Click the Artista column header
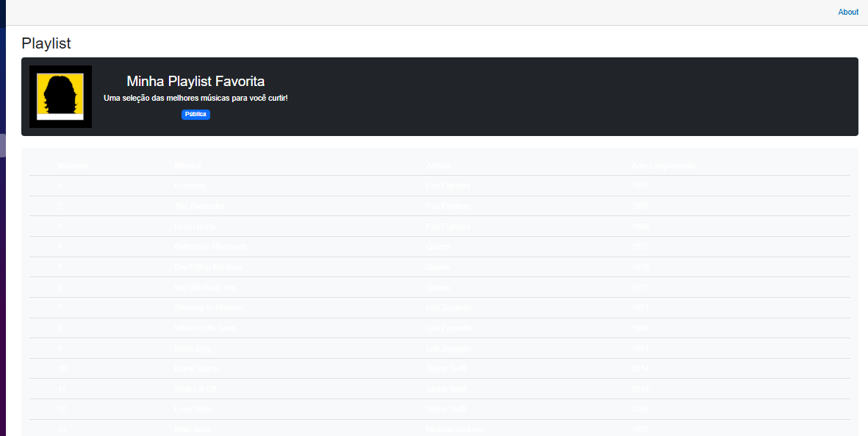 coord(439,165)
